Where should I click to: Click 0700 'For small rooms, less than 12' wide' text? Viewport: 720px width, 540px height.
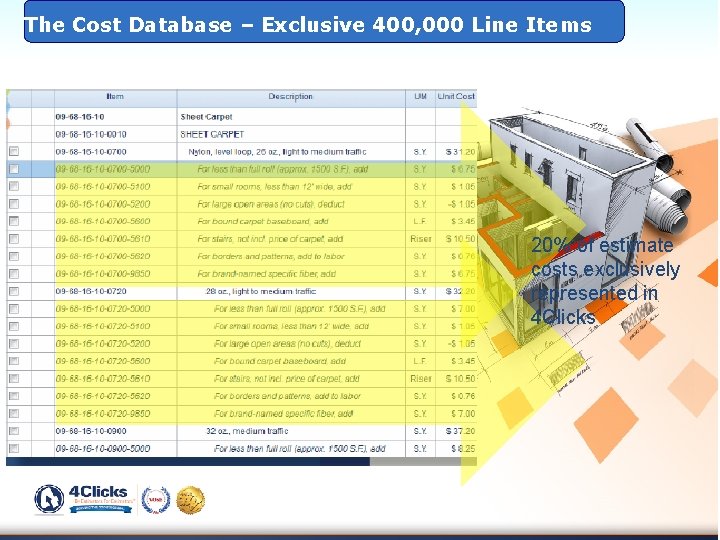(274, 186)
